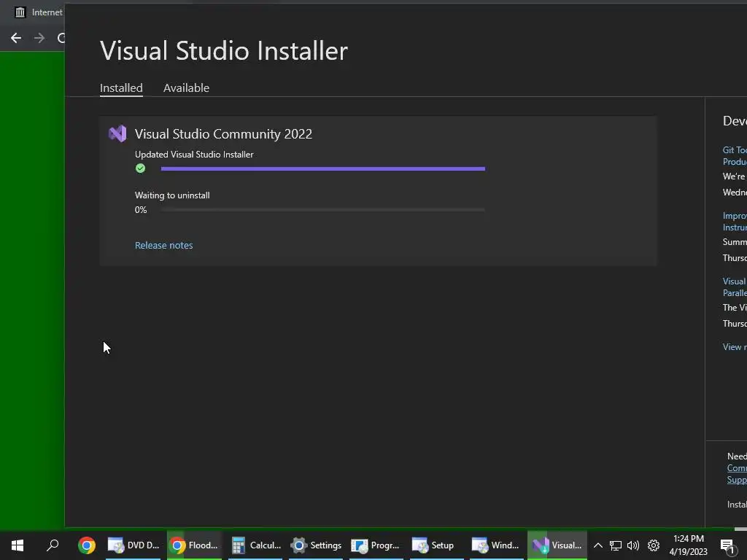This screenshot has height=560, width=747.
Task: Click the browser Forward arrow
Action: [x=39, y=38]
